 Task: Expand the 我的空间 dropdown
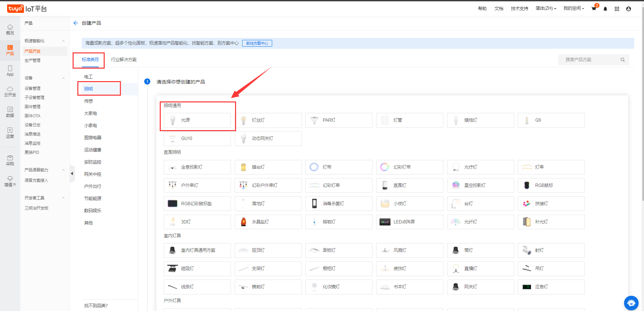pyautogui.click(x=573, y=8)
